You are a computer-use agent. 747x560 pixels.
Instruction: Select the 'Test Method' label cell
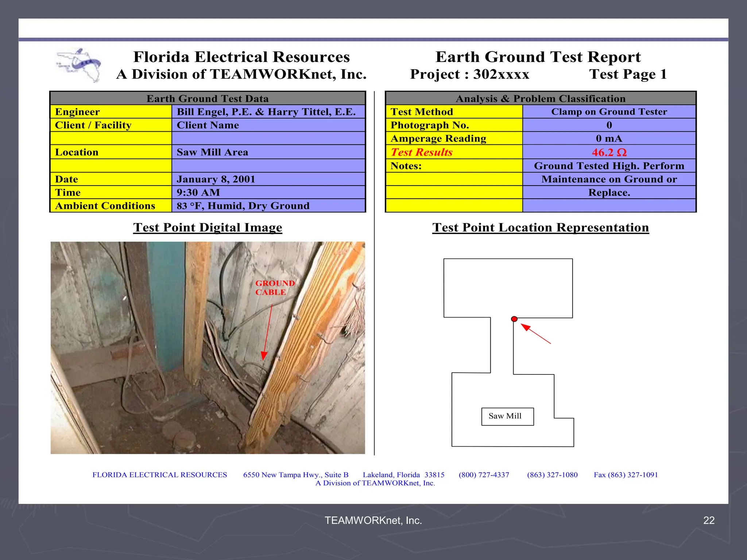(x=454, y=112)
